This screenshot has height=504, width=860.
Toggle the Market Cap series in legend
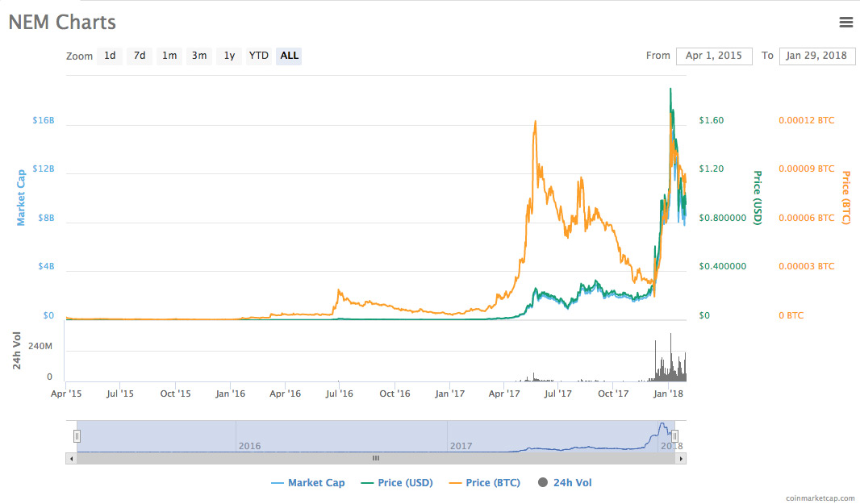315,482
